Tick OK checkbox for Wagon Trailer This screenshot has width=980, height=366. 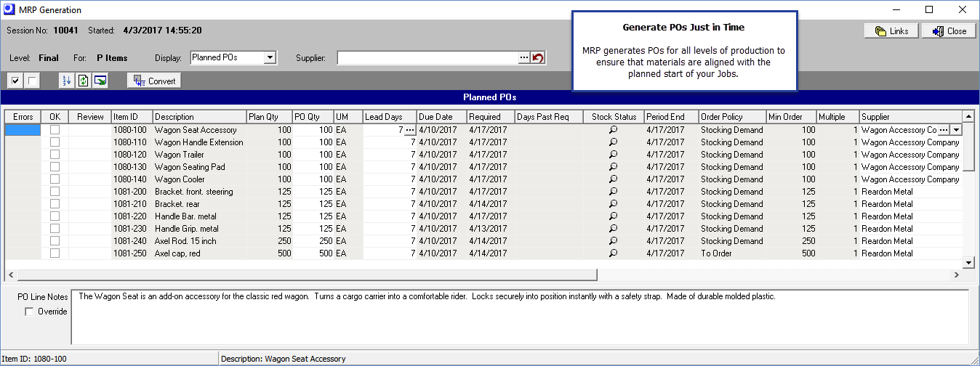click(x=55, y=155)
